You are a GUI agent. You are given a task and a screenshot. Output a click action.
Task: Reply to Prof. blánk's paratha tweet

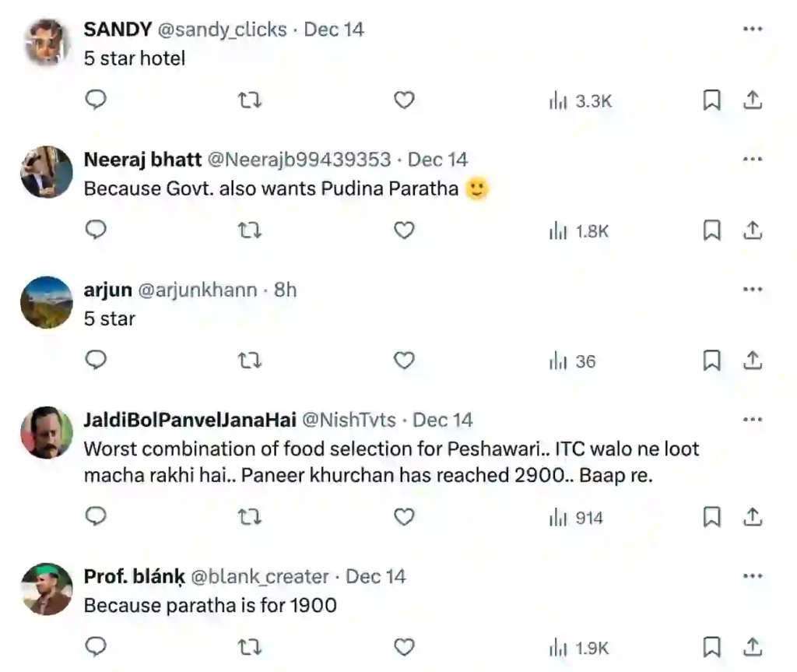[x=95, y=648]
